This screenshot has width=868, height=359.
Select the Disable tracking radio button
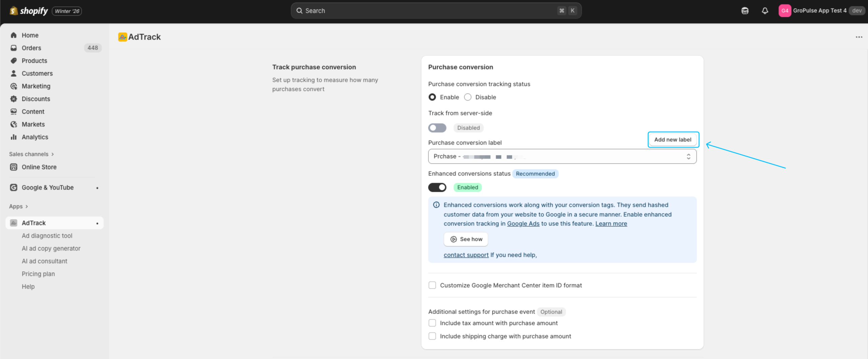[x=468, y=97]
